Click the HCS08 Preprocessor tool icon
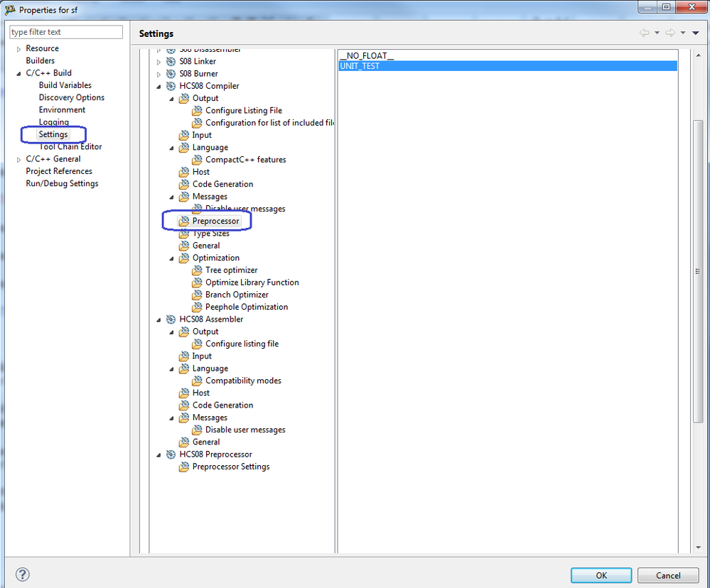The image size is (710, 588). [x=171, y=454]
